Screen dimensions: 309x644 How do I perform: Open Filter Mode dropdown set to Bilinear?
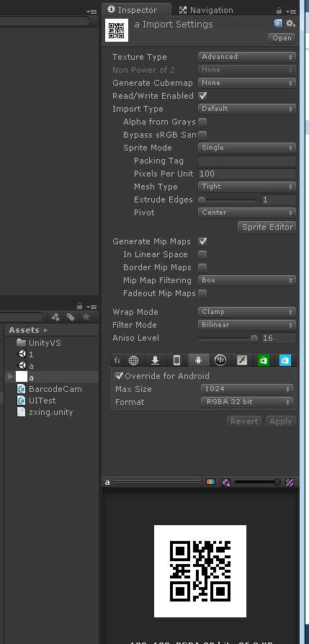coord(247,324)
